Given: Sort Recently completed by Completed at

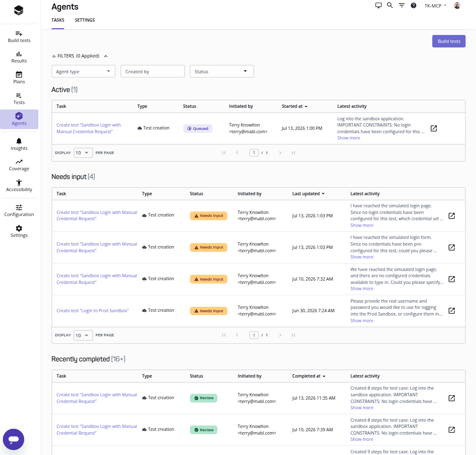Looking at the screenshot, I should pos(309,376).
